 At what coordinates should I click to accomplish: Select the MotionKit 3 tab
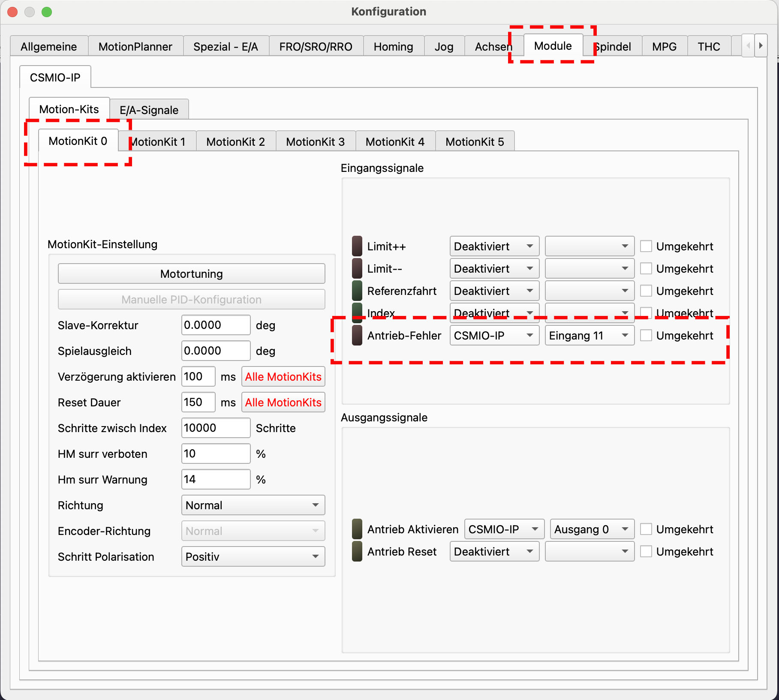pos(315,142)
